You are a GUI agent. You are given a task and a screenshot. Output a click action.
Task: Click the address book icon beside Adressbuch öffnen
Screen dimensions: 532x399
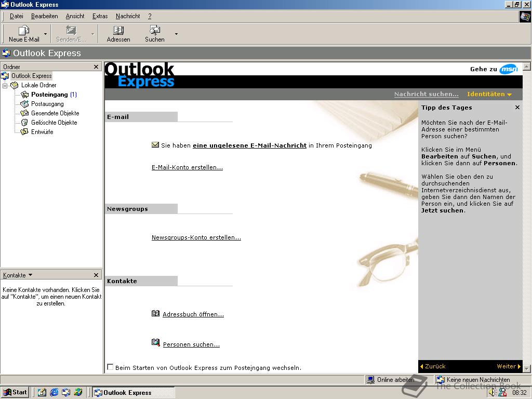(155, 313)
